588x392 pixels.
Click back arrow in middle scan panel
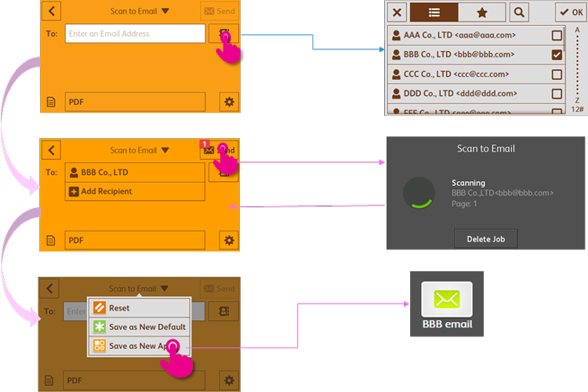52,151
